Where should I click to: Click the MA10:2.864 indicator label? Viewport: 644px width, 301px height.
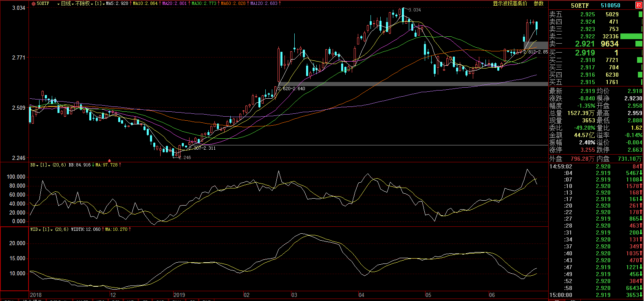(x=145, y=3)
